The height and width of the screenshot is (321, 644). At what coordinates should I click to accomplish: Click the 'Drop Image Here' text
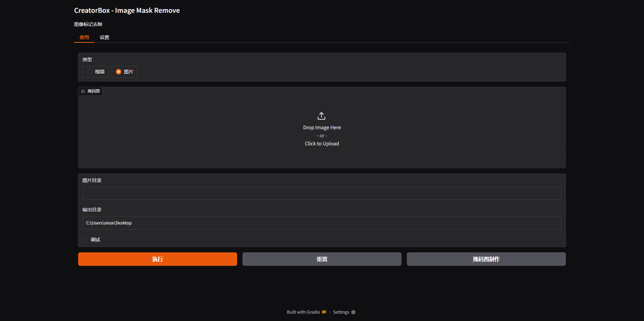[322, 128]
